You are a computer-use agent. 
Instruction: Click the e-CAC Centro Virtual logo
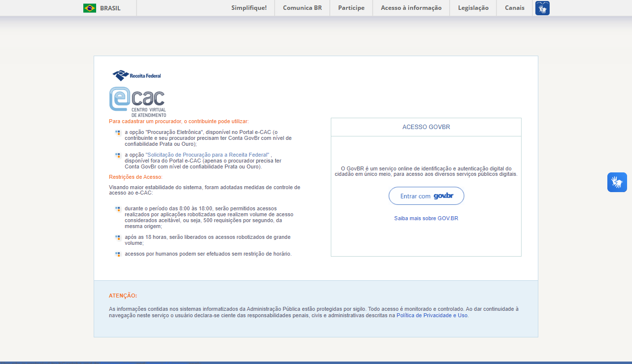pos(138,102)
